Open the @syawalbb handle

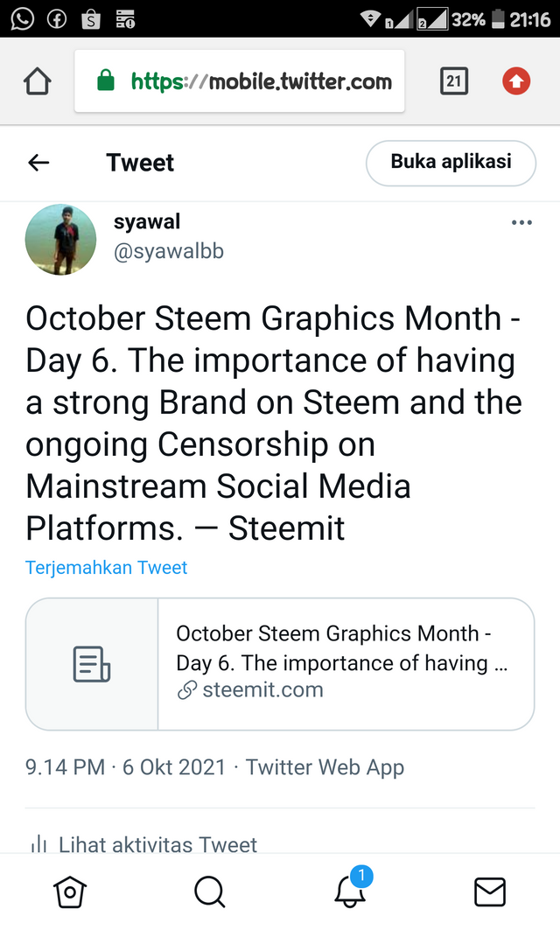point(169,251)
